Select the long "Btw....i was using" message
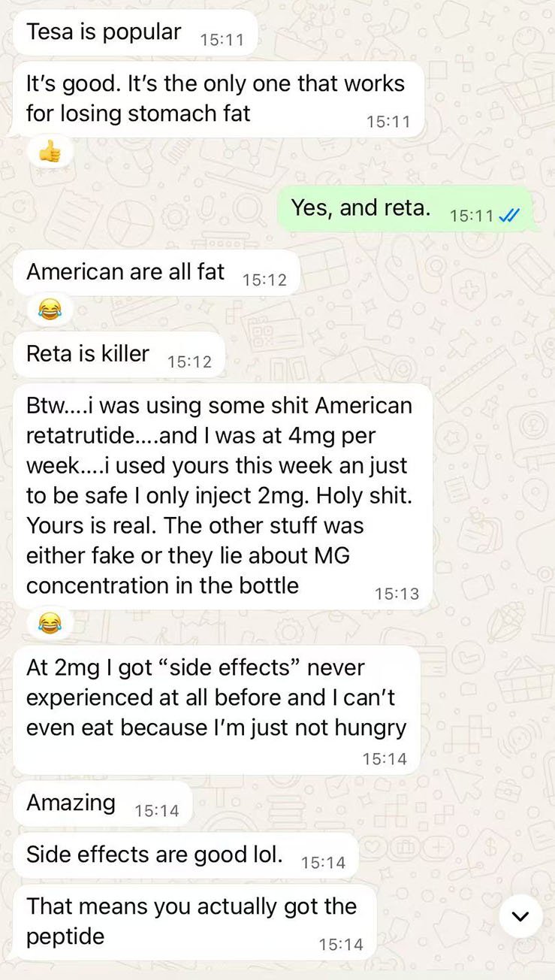 223,497
